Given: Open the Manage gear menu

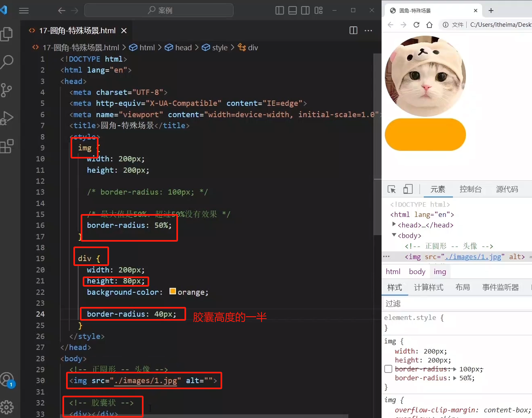Looking at the screenshot, I should pyautogui.click(x=7, y=407).
